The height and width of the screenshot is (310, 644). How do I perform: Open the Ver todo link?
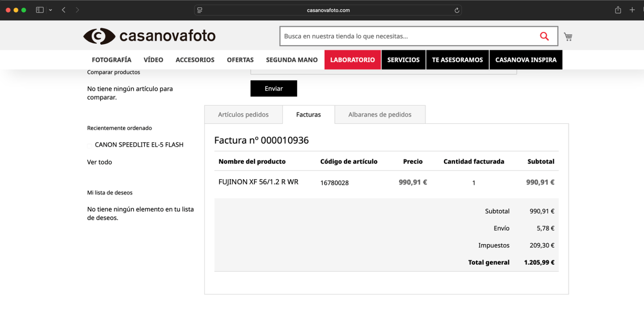coord(99,162)
